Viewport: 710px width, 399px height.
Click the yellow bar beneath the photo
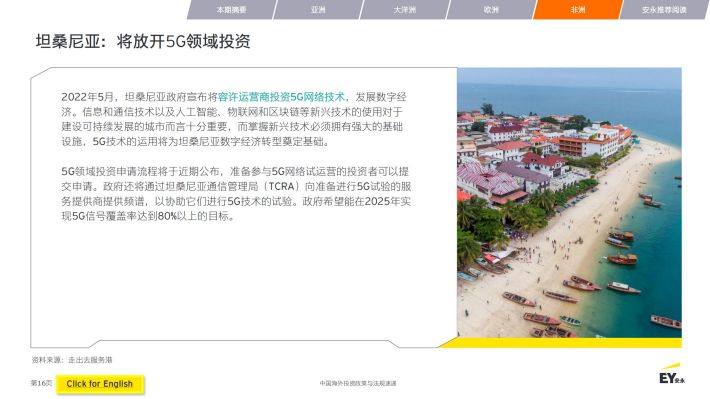pos(561,343)
